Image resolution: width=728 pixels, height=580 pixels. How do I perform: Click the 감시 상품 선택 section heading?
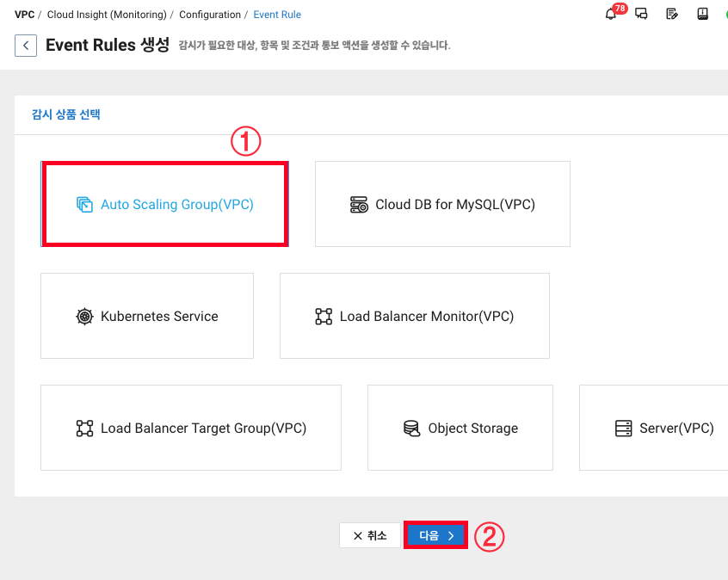[66, 114]
